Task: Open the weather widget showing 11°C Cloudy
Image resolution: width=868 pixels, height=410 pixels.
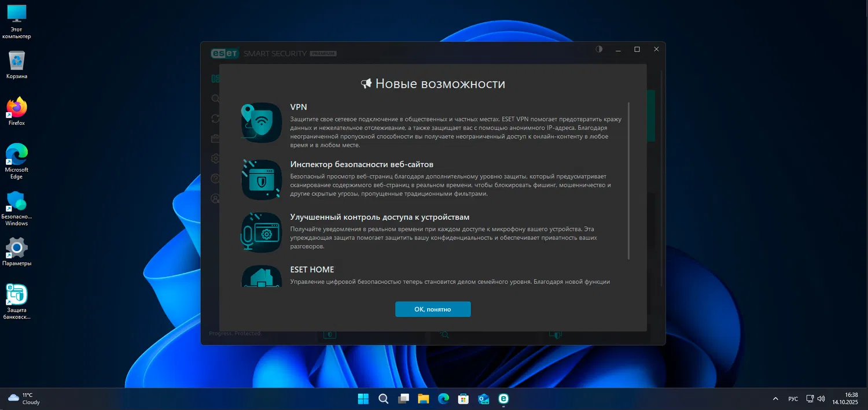Action: pyautogui.click(x=24, y=398)
